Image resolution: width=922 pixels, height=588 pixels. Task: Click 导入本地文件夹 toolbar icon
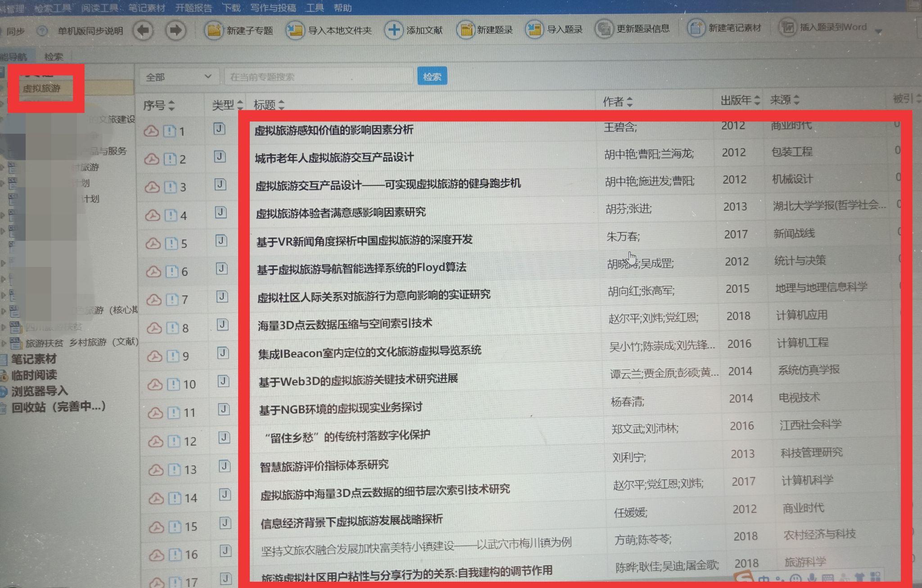[x=295, y=31]
